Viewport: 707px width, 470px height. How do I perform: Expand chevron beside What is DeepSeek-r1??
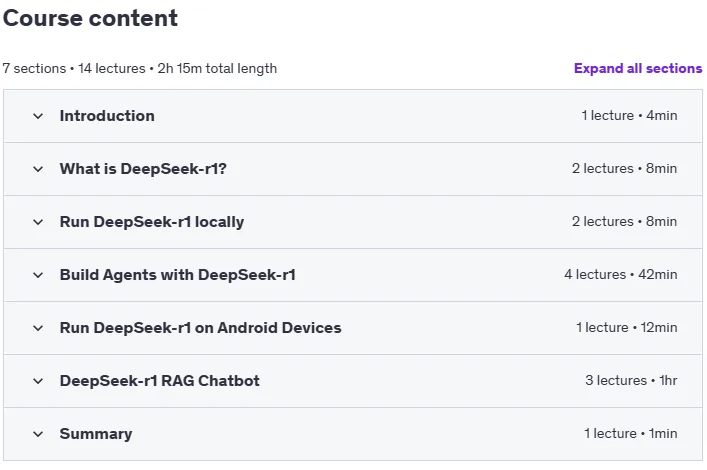pyautogui.click(x=38, y=169)
